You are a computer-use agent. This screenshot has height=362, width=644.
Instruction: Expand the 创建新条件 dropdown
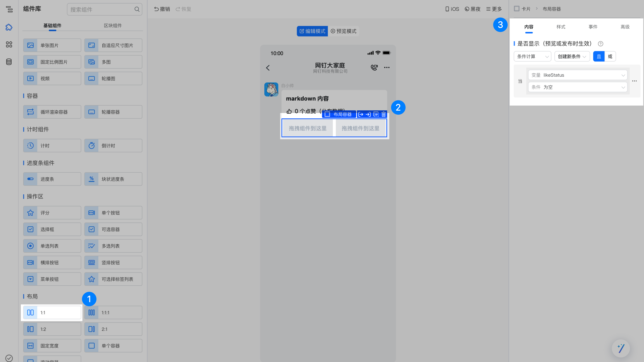click(x=572, y=56)
